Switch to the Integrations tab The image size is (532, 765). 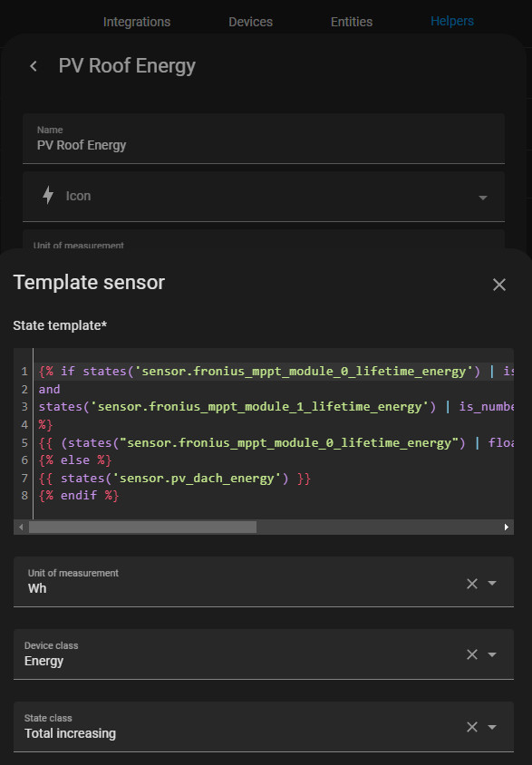pos(137,22)
